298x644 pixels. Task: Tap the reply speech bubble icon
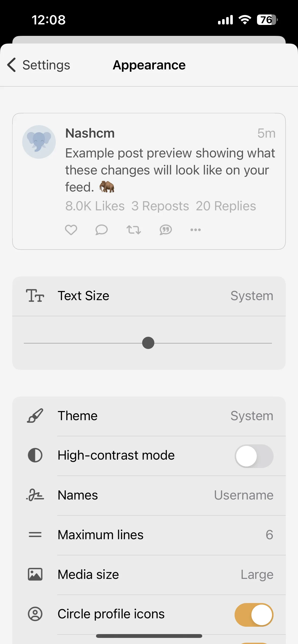[x=101, y=230]
